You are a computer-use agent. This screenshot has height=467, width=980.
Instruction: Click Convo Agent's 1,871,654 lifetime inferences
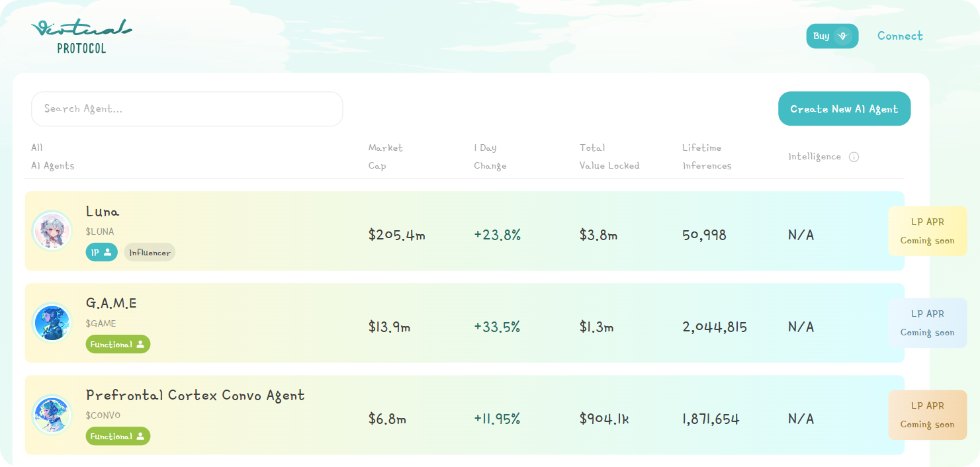711,419
